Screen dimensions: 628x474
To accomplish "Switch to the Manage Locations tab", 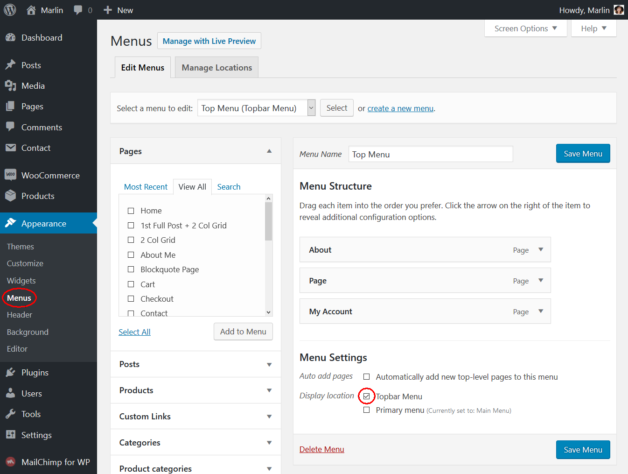I will click(217, 67).
